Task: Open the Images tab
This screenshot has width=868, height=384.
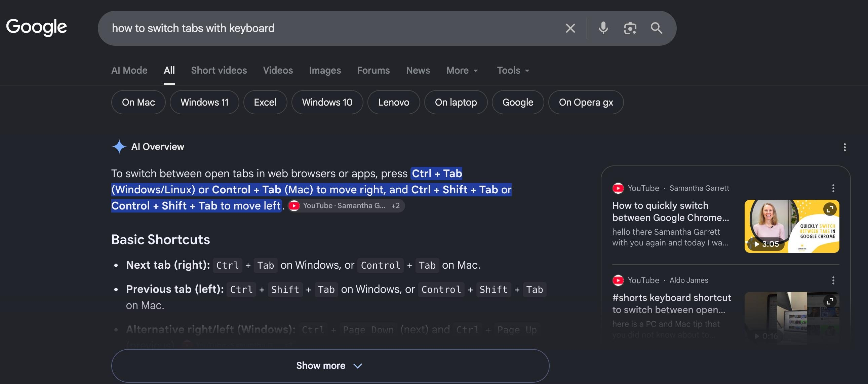Action: [x=325, y=70]
